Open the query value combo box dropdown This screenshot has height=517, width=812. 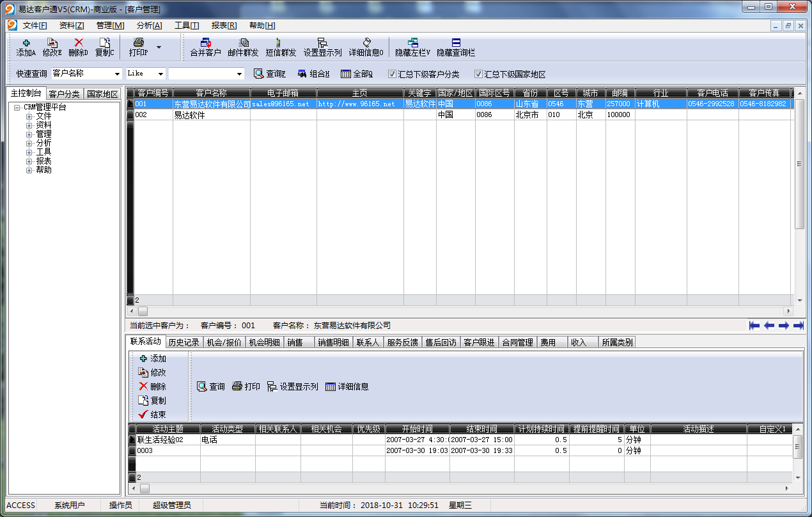(x=240, y=74)
